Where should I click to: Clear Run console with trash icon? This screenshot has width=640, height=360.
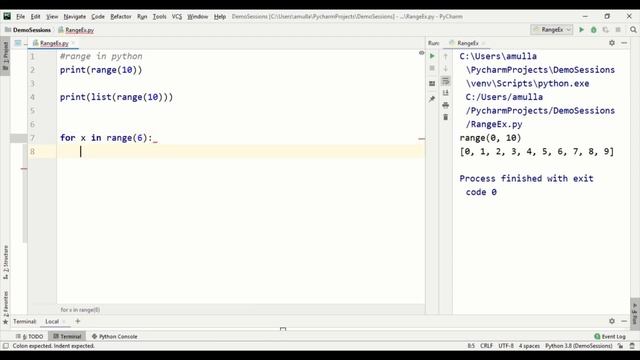pos(446,118)
